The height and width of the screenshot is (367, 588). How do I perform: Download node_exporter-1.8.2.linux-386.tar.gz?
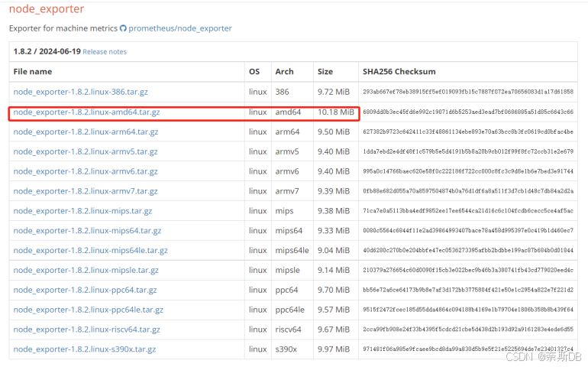point(81,92)
